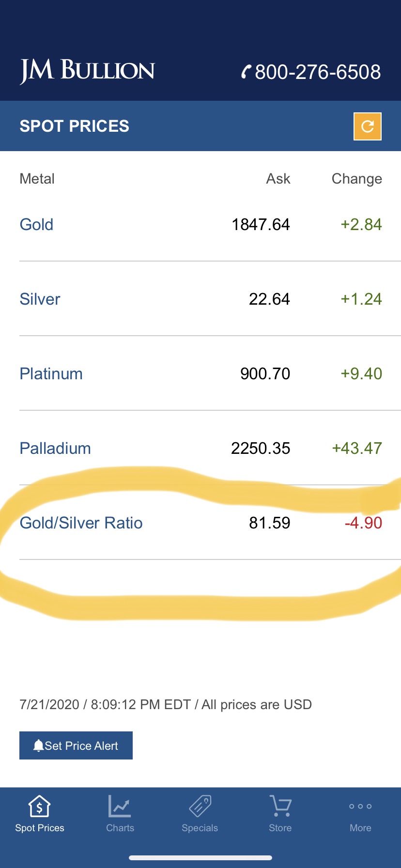Screen dimensions: 401x868
Task: Tap the phone handset icon
Action: 247,72
